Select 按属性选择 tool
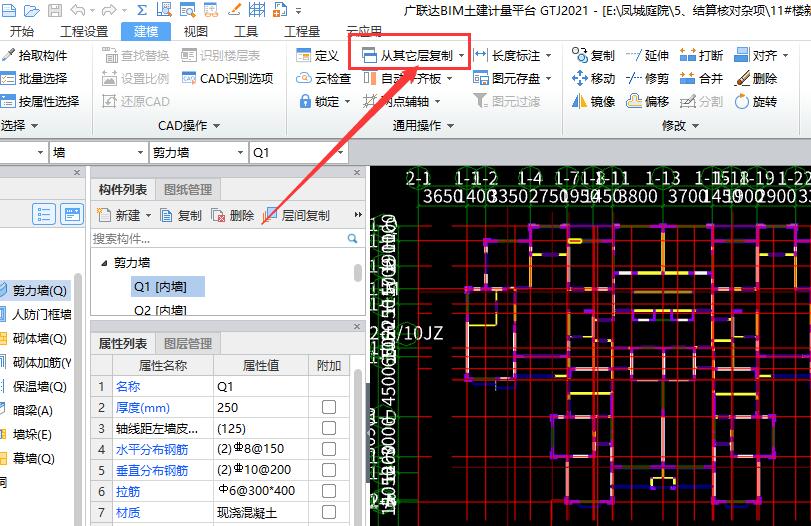Image resolution: width=811 pixels, height=526 pixels. pyautogui.click(x=40, y=101)
